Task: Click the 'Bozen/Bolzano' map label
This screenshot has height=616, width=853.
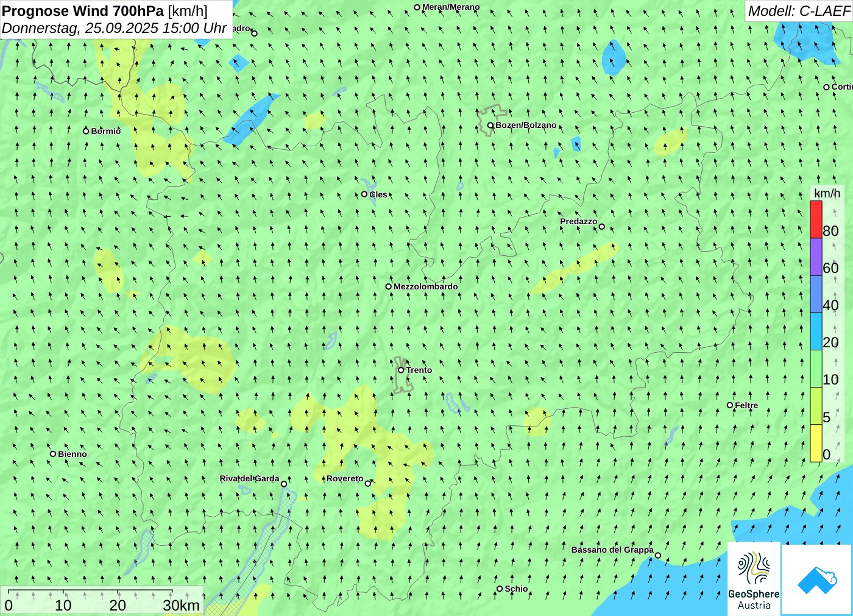Action: pyautogui.click(x=526, y=125)
